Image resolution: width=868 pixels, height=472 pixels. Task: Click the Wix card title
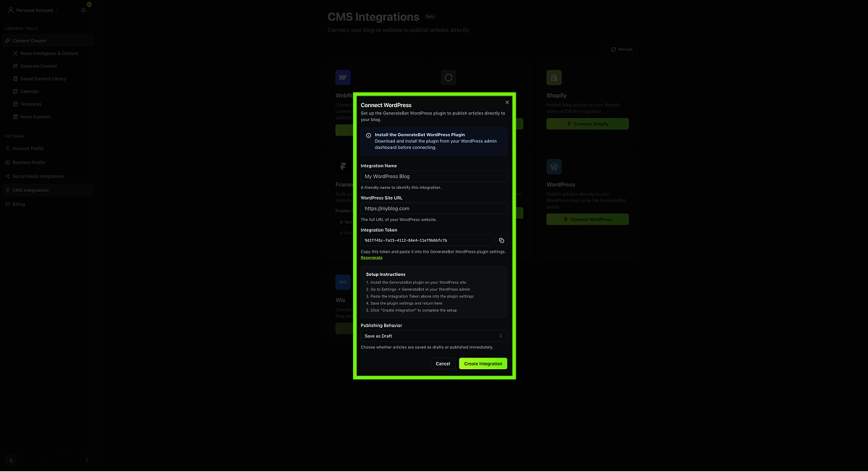click(341, 300)
